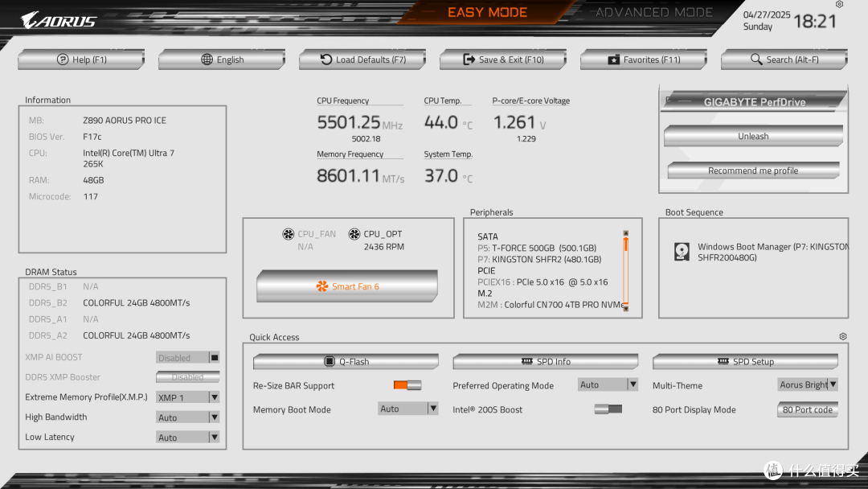
Task: Click the 80 Port code button
Action: [808, 410]
